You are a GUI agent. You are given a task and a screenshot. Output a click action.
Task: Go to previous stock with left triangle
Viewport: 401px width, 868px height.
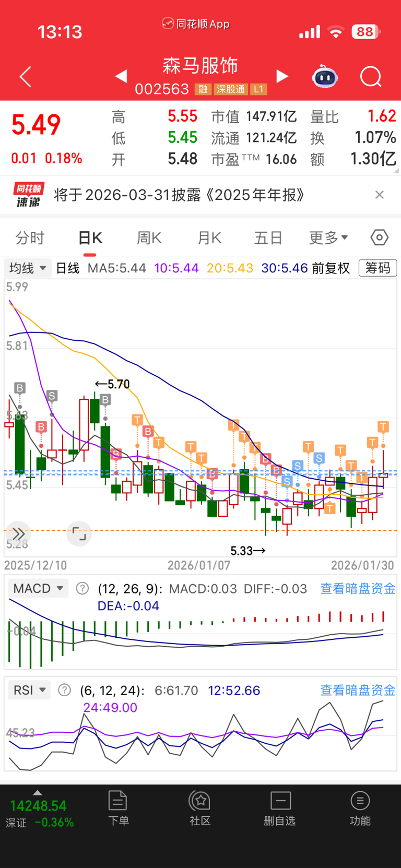[121, 76]
